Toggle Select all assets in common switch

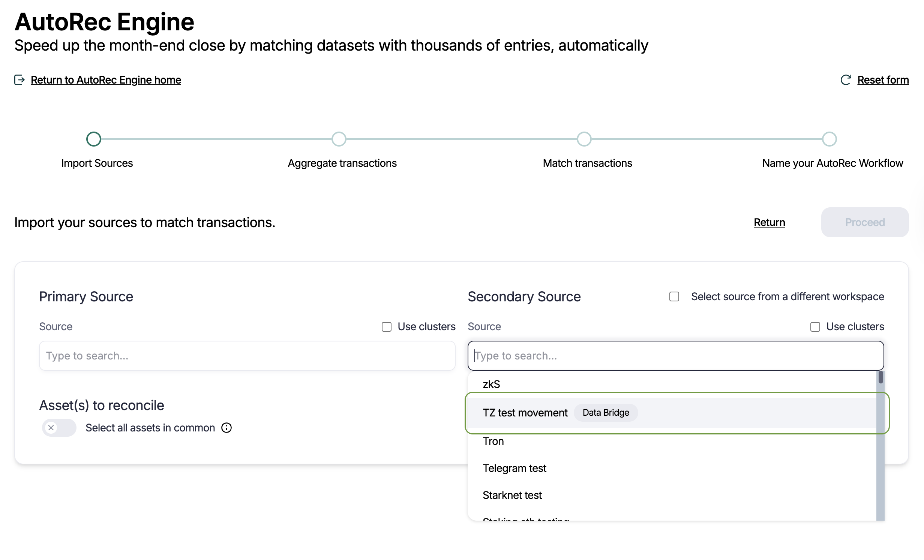pos(59,428)
